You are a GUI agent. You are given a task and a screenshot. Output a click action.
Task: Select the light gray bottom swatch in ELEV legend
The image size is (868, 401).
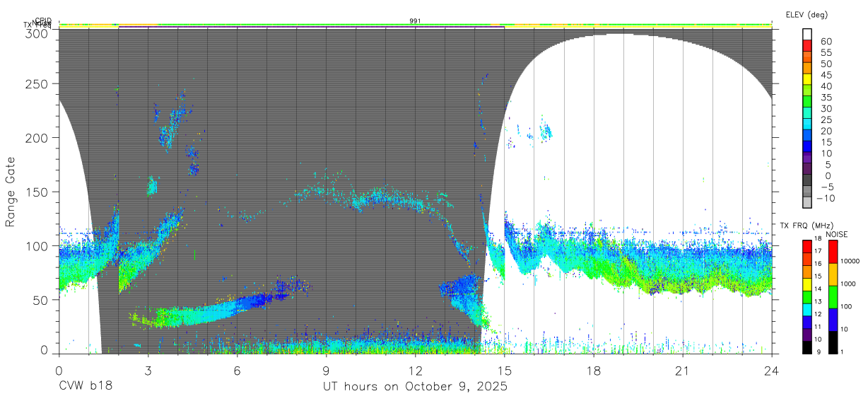click(x=808, y=202)
